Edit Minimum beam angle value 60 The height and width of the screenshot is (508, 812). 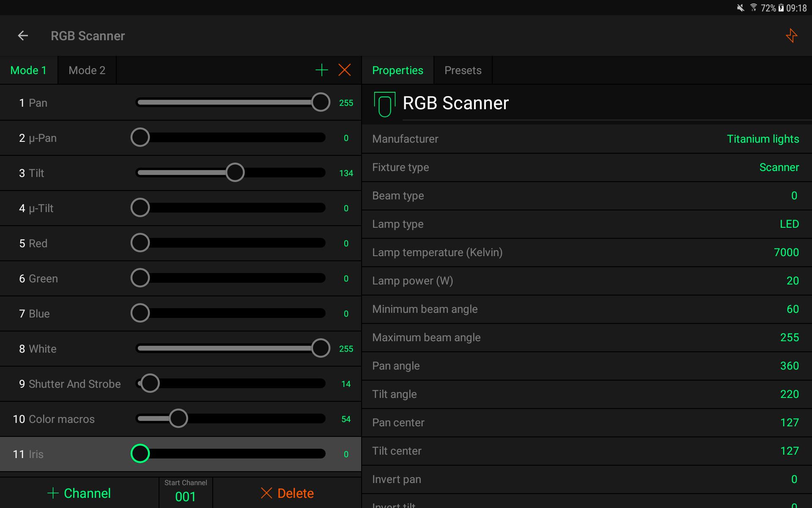pyautogui.click(x=793, y=309)
